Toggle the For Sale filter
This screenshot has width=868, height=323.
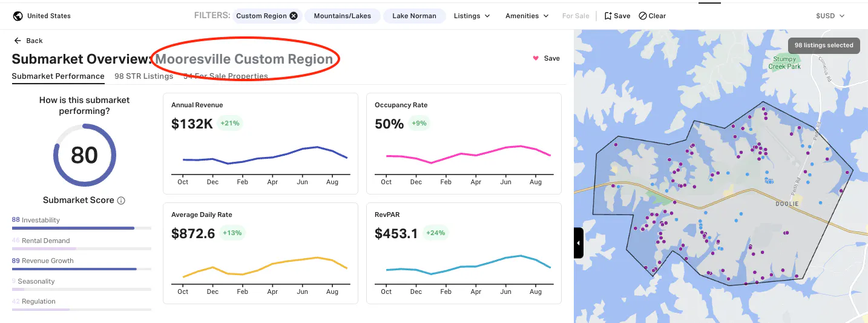click(576, 16)
